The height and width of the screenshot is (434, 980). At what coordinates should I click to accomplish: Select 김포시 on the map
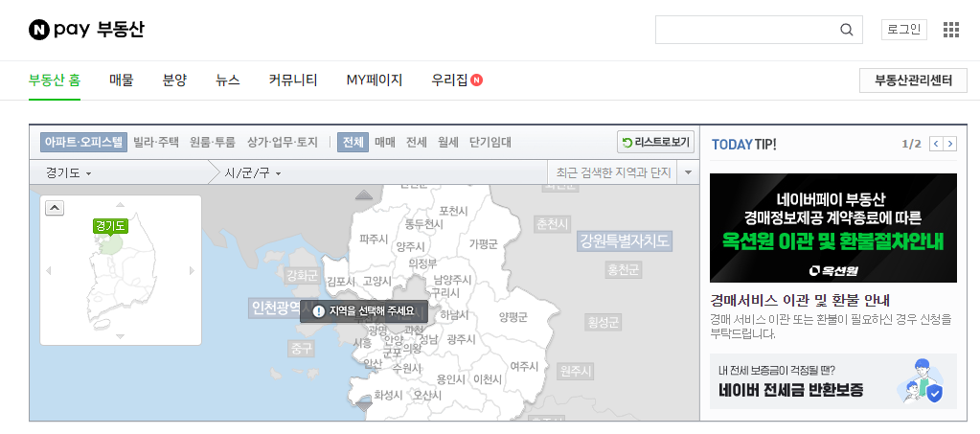point(341,282)
